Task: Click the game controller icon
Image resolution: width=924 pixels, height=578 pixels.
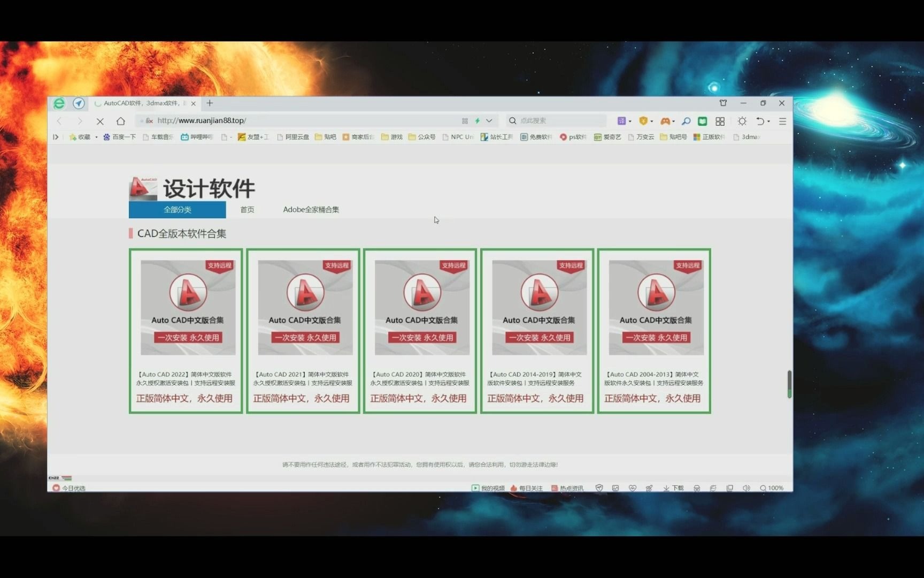Action: [665, 121]
